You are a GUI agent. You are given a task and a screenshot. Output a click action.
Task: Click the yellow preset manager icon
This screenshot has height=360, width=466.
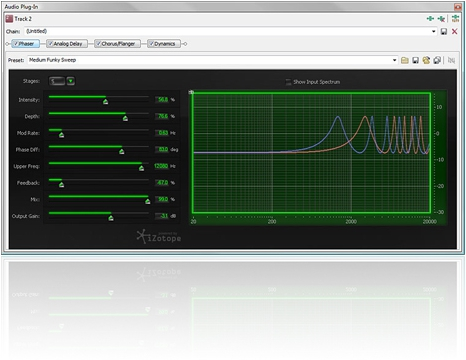click(426, 60)
